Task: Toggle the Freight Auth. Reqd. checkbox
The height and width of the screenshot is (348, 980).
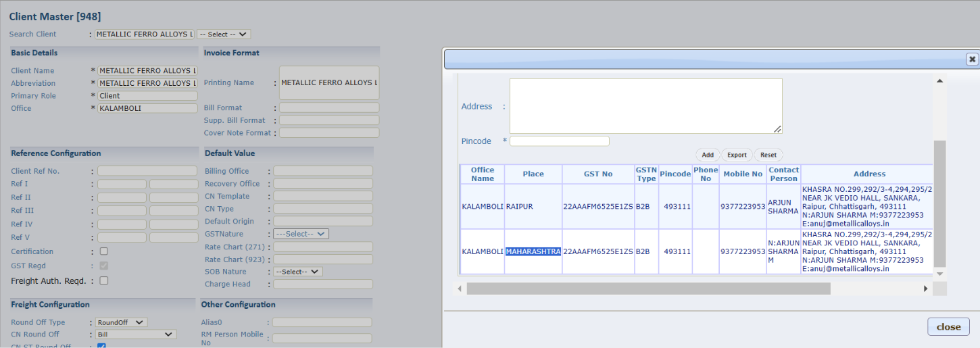Action: coord(103,280)
